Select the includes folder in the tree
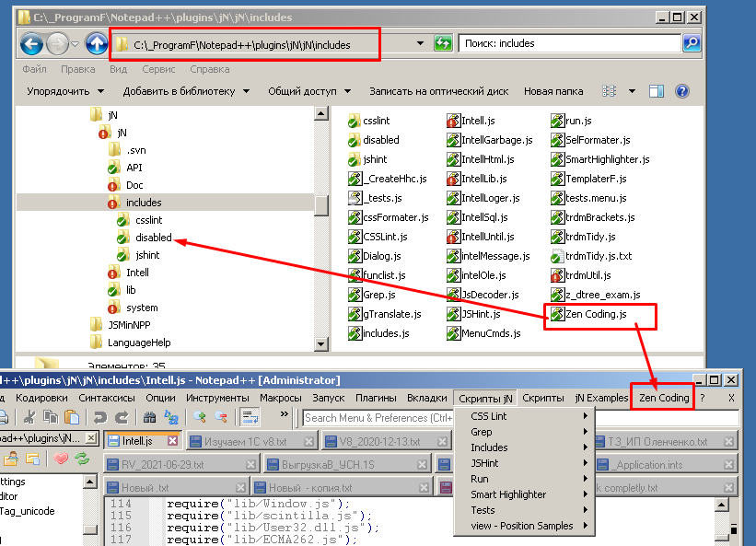 pos(144,203)
